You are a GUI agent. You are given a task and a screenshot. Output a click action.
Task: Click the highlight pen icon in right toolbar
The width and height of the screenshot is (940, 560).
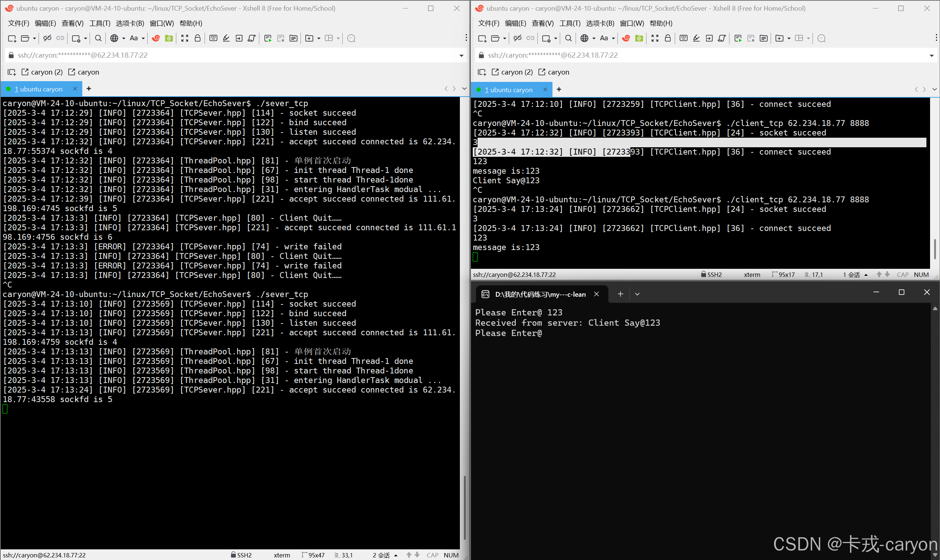coord(696,38)
